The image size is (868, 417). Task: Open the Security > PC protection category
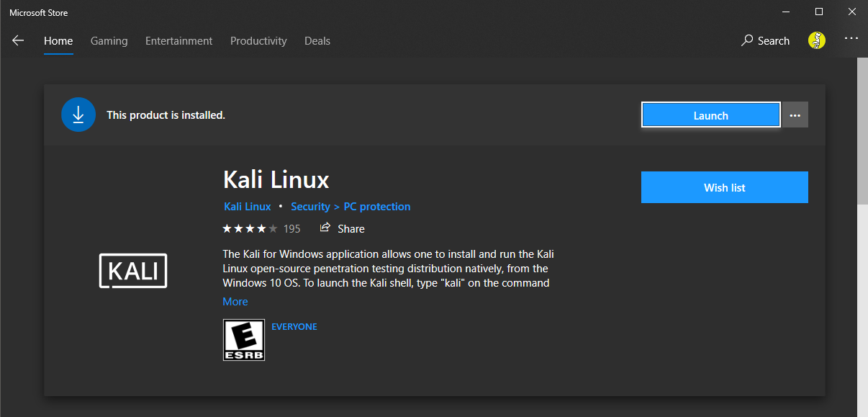click(351, 207)
